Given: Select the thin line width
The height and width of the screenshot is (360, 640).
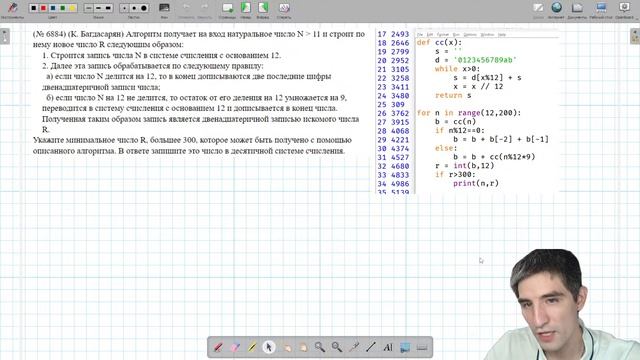Looking at the screenshot, I should (x=89, y=8).
